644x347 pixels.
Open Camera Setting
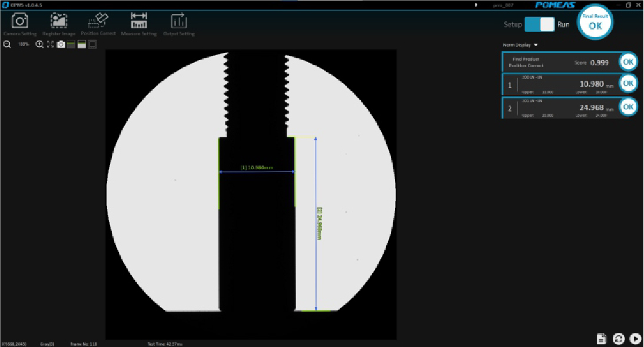pos(19,25)
